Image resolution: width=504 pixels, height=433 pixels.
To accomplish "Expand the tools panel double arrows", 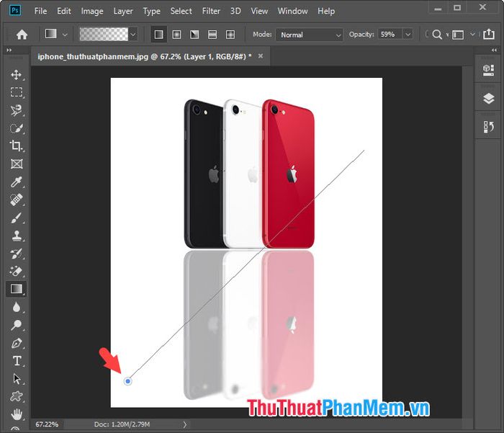I will coord(9,50).
